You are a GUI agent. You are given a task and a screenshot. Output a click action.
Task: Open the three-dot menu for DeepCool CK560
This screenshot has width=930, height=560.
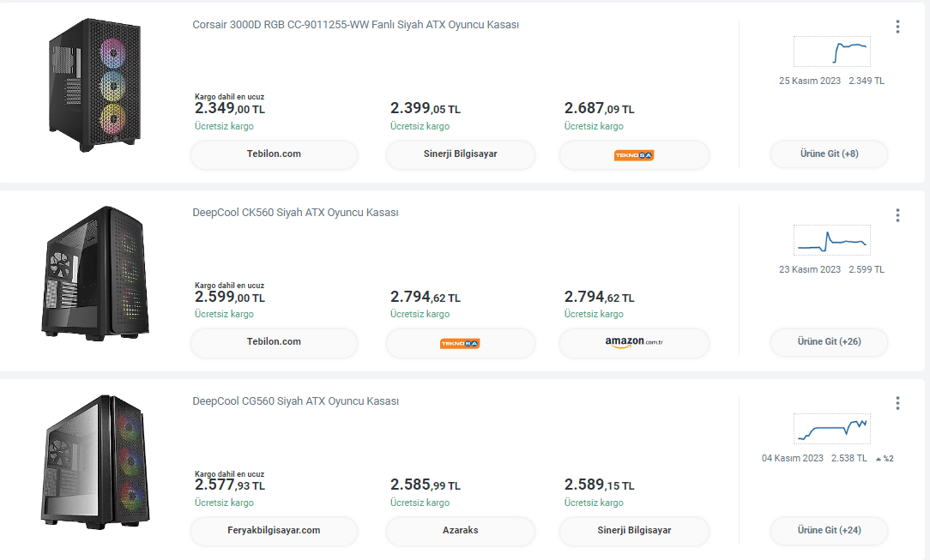(897, 215)
